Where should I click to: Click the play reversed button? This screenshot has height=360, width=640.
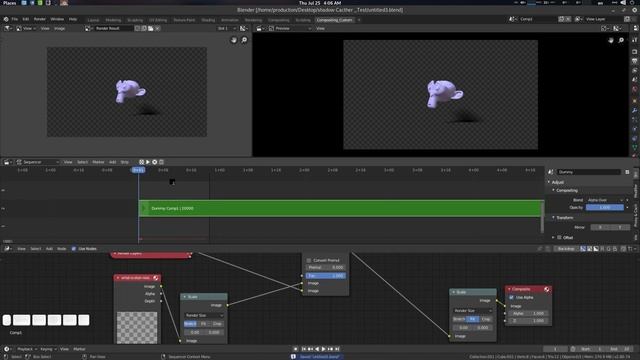point(317,349)
